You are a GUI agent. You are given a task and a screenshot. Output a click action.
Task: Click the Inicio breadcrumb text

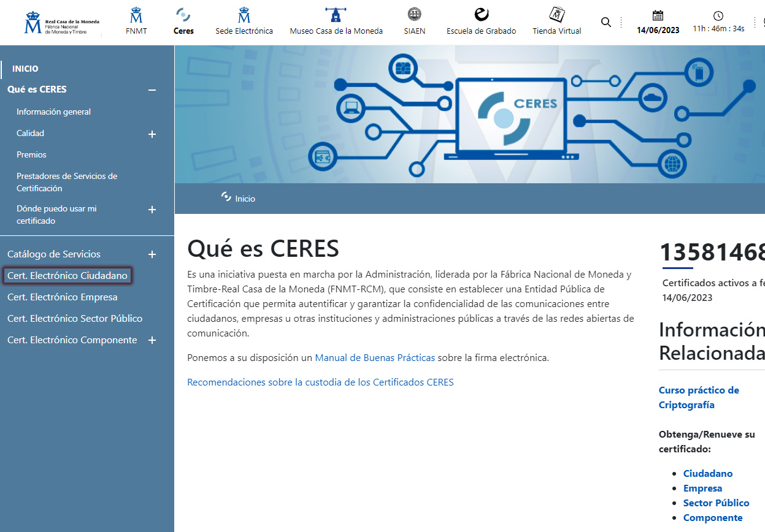(x=245, y=199)
